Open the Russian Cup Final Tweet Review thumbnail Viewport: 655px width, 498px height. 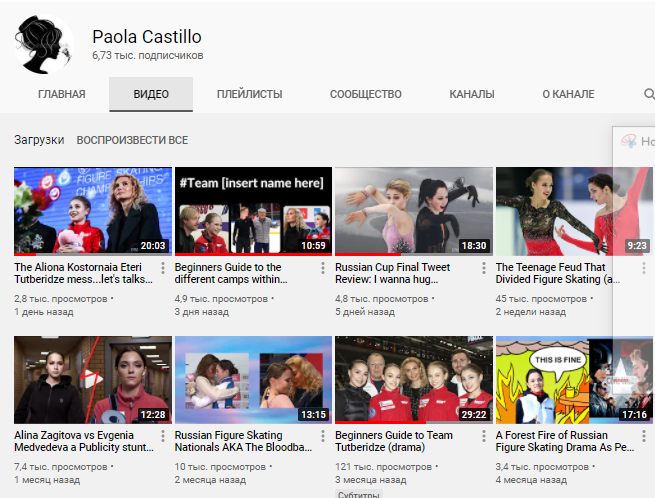tap(414, 211)
